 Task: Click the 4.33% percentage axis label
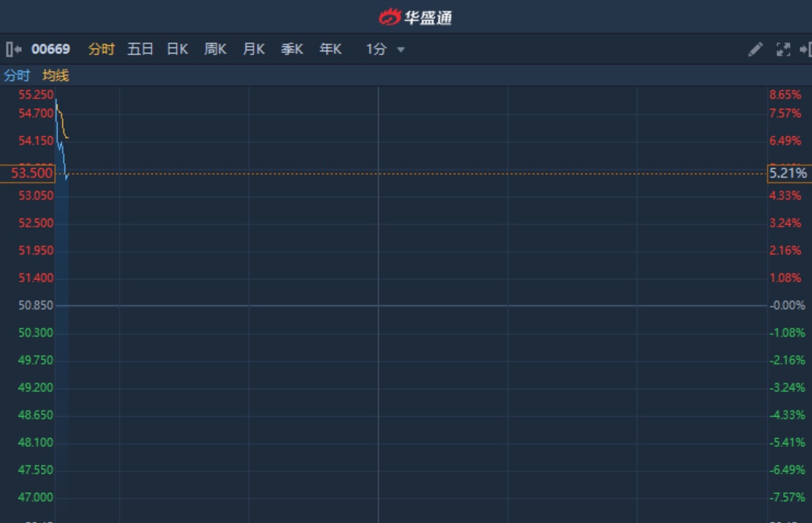click(x=785, y=196)
